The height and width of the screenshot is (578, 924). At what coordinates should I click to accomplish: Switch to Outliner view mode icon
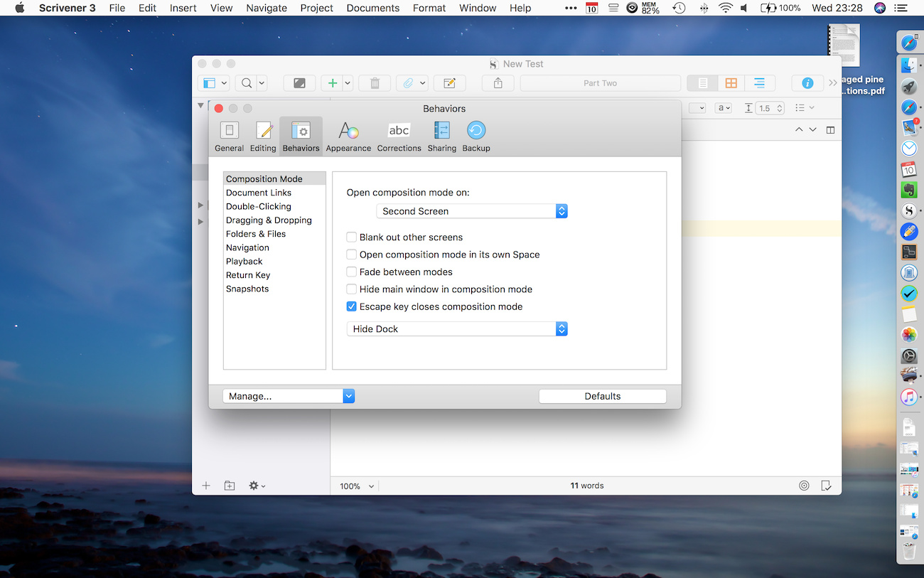pos(759,83)
